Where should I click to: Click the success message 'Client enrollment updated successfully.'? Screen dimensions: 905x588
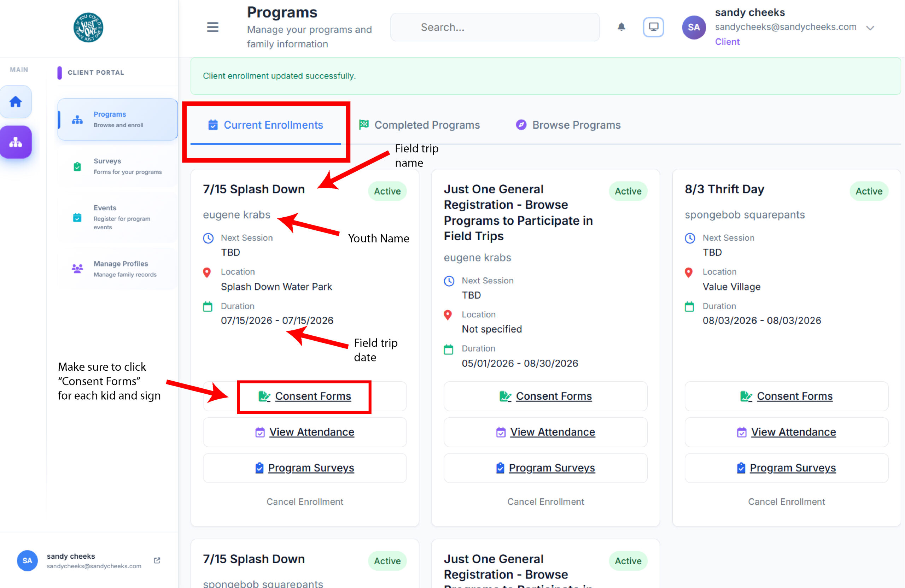(279, 76)
